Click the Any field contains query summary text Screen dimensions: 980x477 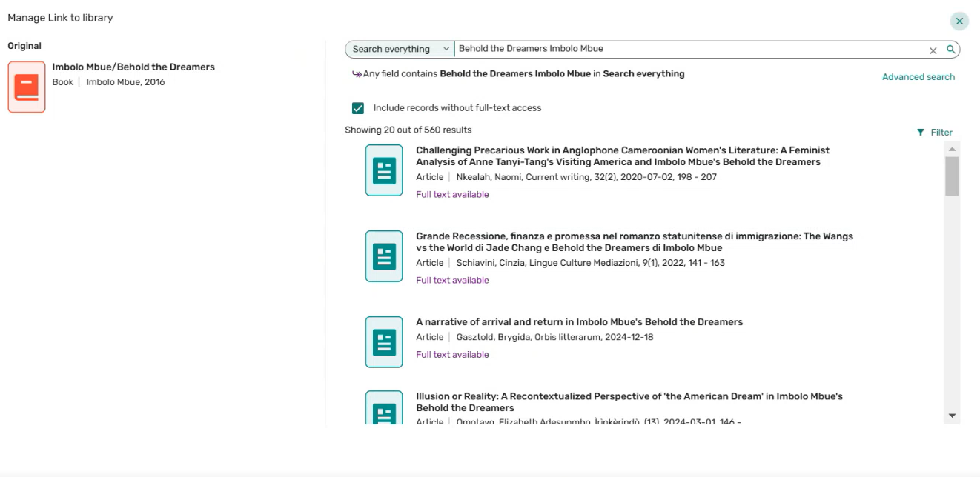point(524,74)
